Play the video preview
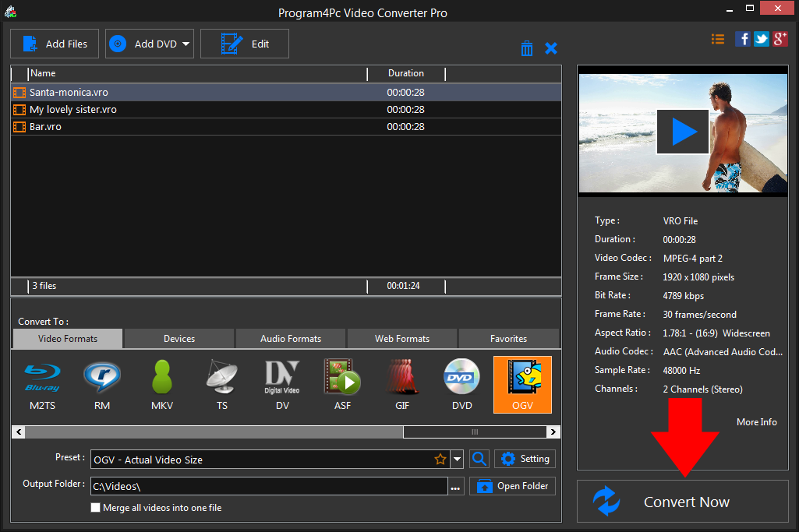 [682, 132]
